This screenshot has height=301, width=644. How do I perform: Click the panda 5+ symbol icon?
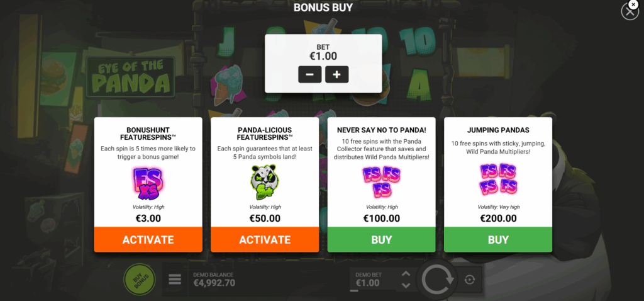click(265, 183)
